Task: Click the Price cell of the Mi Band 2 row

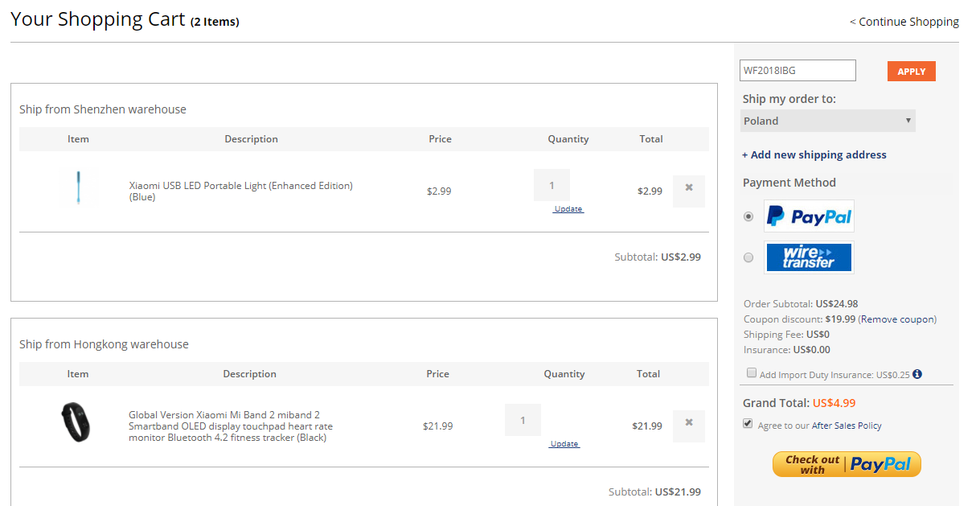Action: (438, 426)
